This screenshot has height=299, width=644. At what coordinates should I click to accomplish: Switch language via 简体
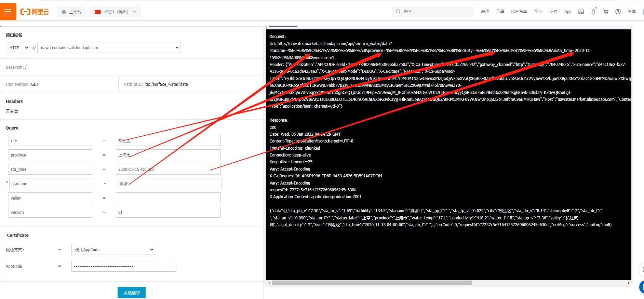(x=632, y=12)
